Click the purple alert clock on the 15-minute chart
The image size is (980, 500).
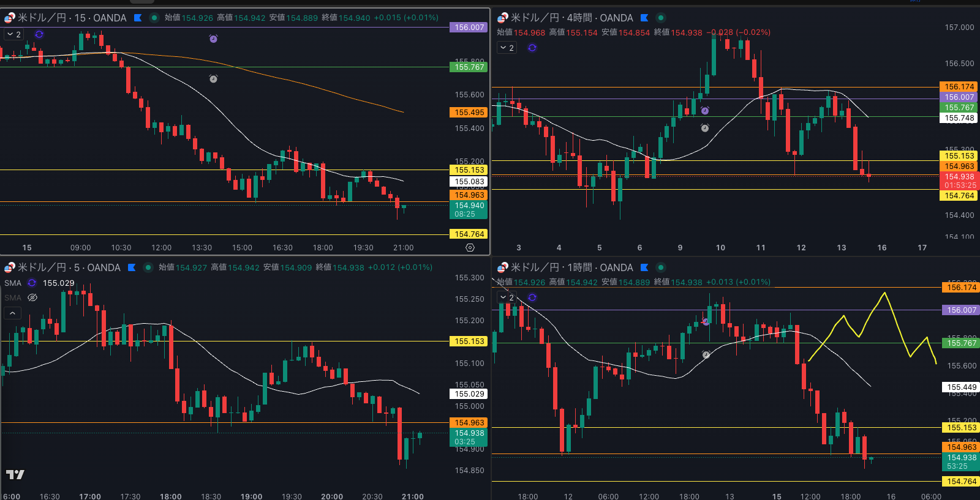coord(213,39)
